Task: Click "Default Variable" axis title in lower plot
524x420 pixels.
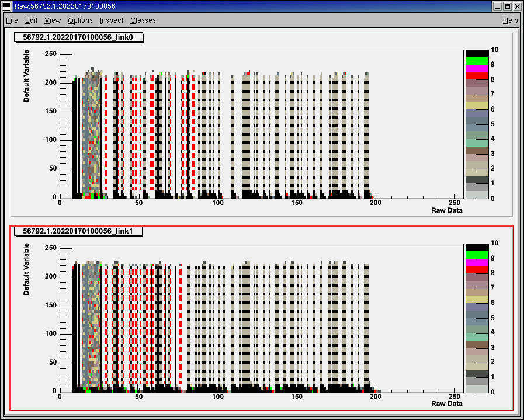Action: [x=27, y=270]
